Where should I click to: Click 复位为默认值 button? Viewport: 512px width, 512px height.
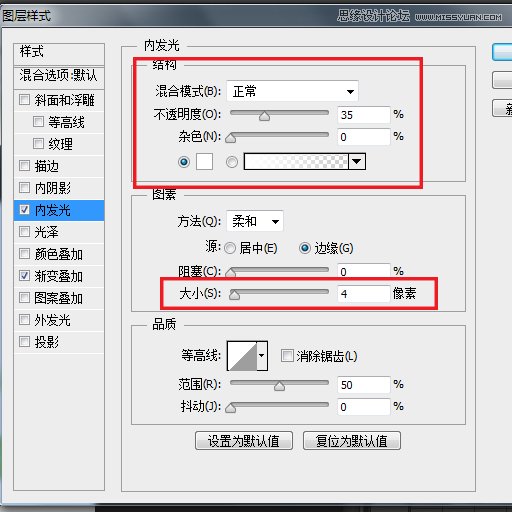pos(352,441)
